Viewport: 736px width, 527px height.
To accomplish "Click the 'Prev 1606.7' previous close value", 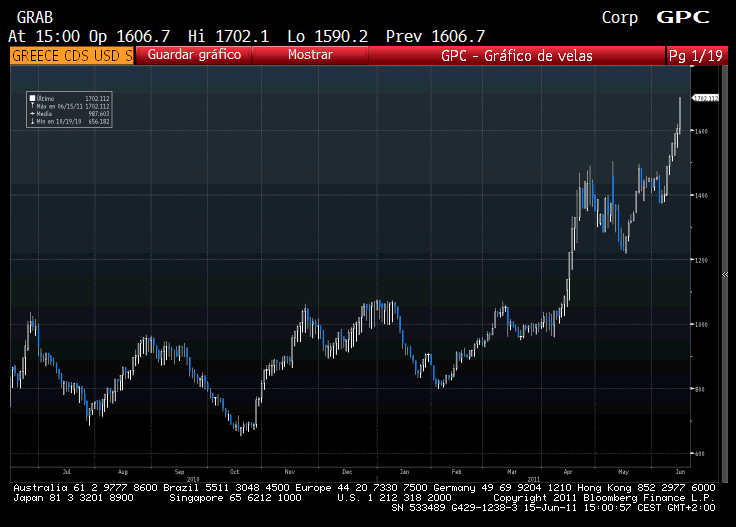I will (436, 36).
